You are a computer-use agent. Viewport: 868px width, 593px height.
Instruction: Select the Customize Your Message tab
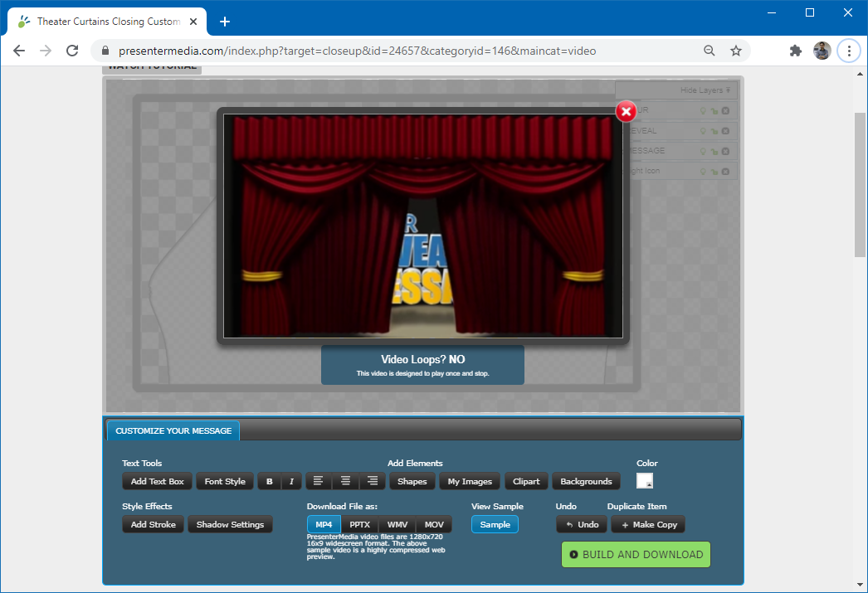(173, 430)
